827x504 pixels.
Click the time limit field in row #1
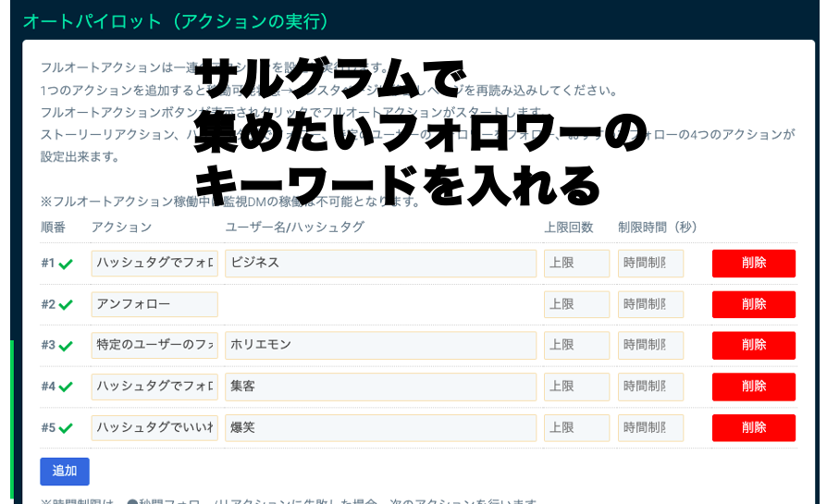click(x=651, y=263)
